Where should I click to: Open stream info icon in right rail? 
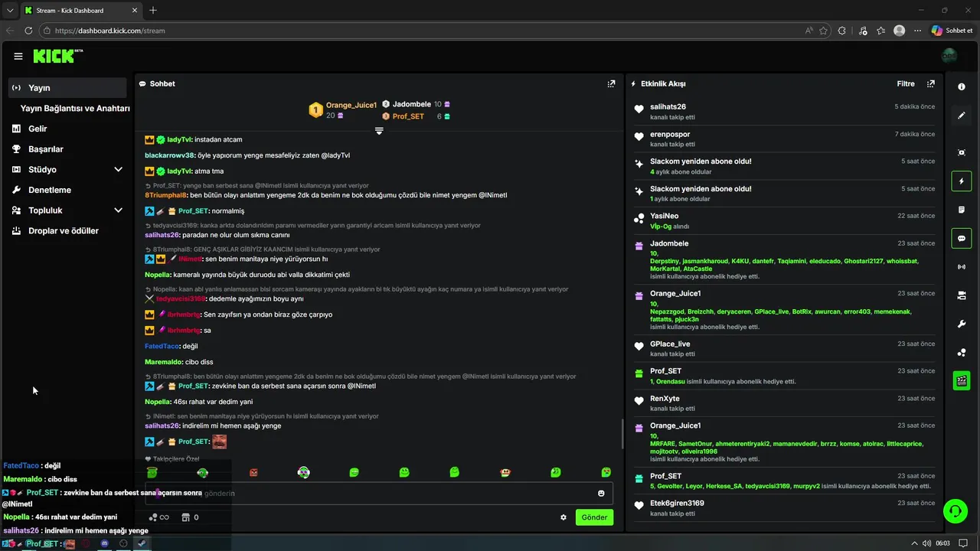click(962, 87)
